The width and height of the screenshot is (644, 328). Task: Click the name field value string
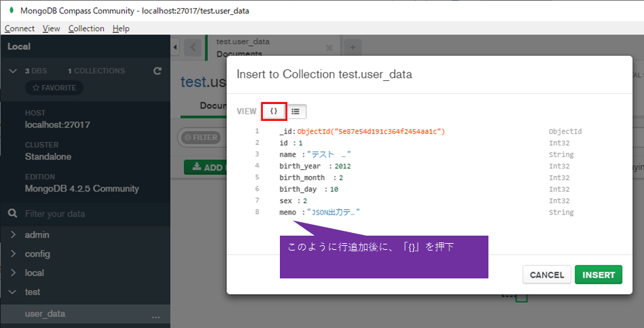coord(329,155)
